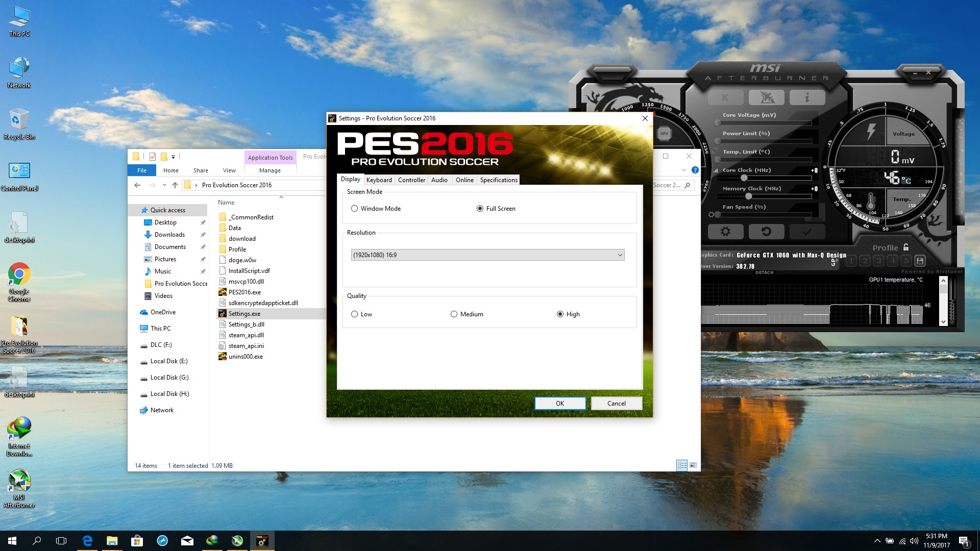The width and height of the screenshot is (980, 551).
Task: Confirm settings with the OK button
Action: 560,403
